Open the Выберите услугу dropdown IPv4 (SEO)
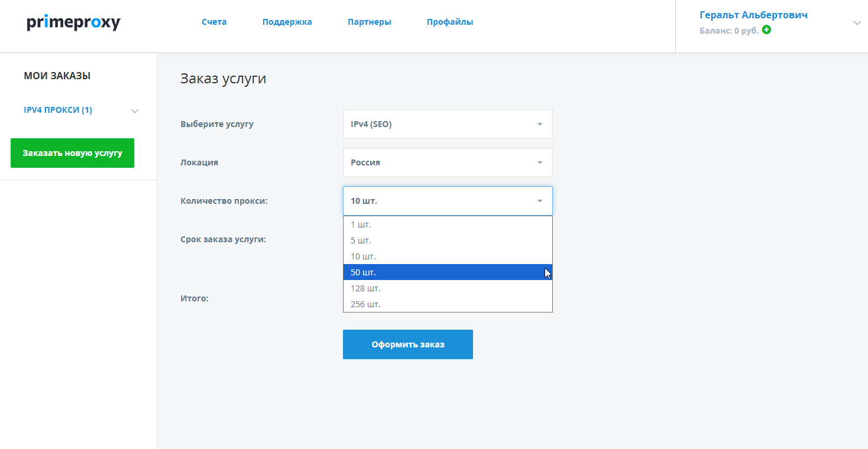 pos(448,124)
